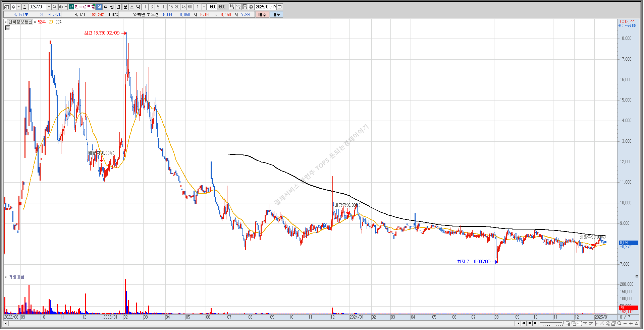Click the fast-forward button in bottom controls

click(535, 323)
